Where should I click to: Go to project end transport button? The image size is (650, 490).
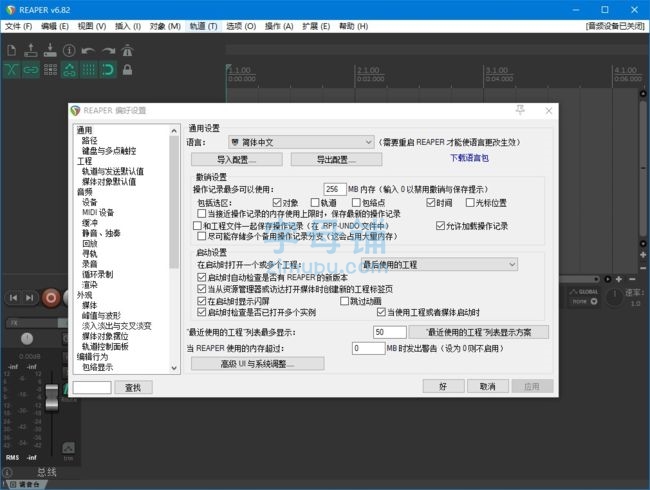(29, 298)
